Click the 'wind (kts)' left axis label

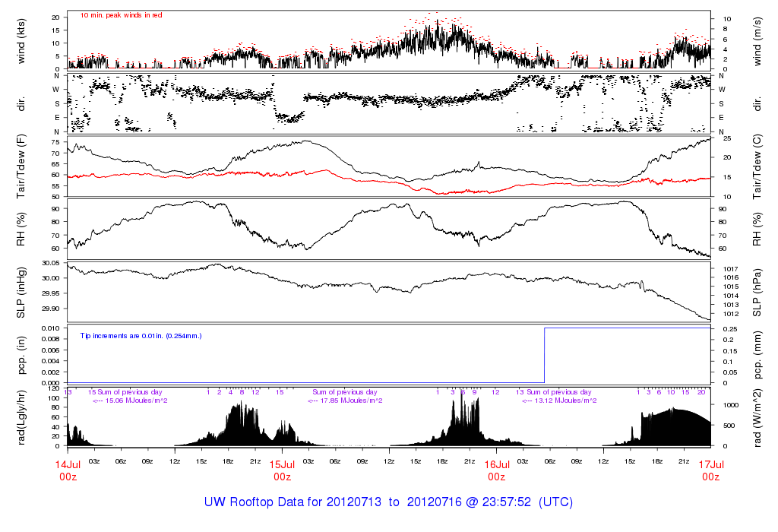pos(21,41)
